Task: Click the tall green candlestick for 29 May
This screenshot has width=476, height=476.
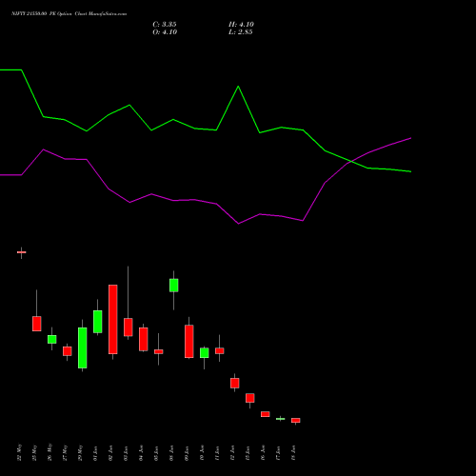Action: click(83, 347)
